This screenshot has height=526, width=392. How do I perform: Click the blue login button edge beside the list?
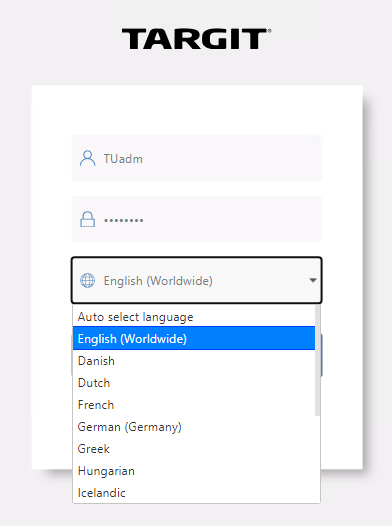tap(322, 355)
